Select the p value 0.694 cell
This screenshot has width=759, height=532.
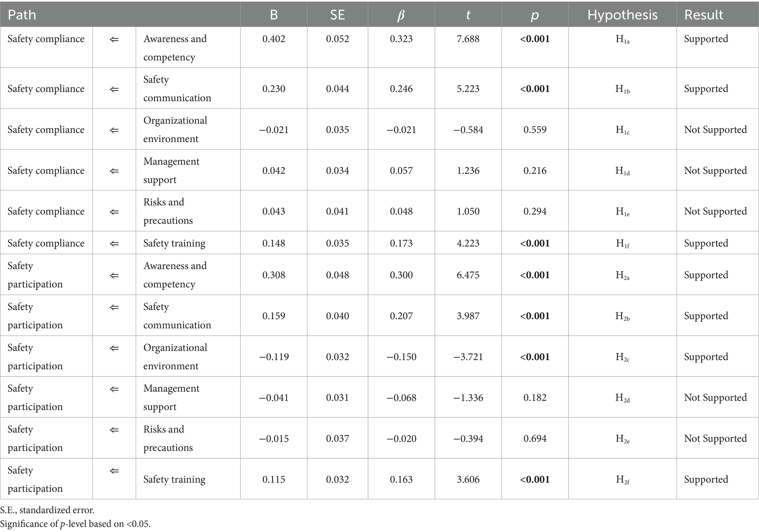(x=535, y=438)
